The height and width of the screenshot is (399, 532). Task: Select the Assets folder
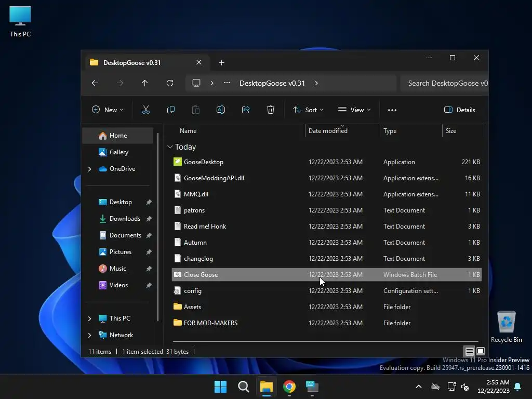327,307
